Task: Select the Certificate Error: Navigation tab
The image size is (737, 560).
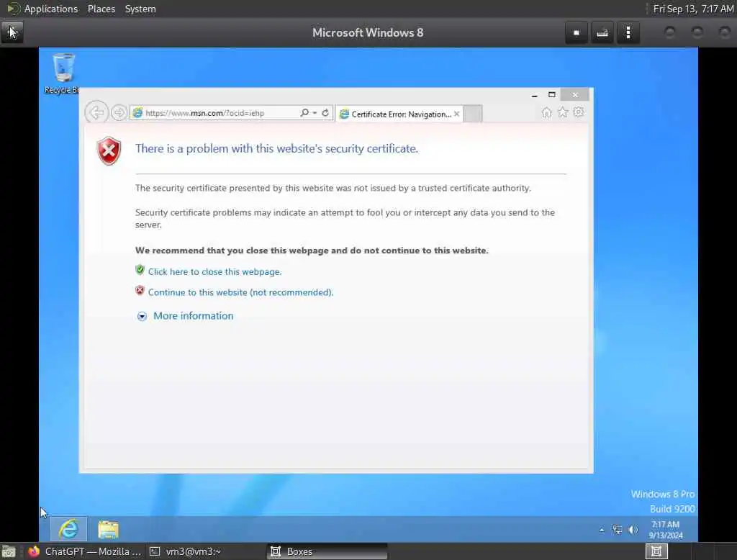Action: tap(399, 114)
